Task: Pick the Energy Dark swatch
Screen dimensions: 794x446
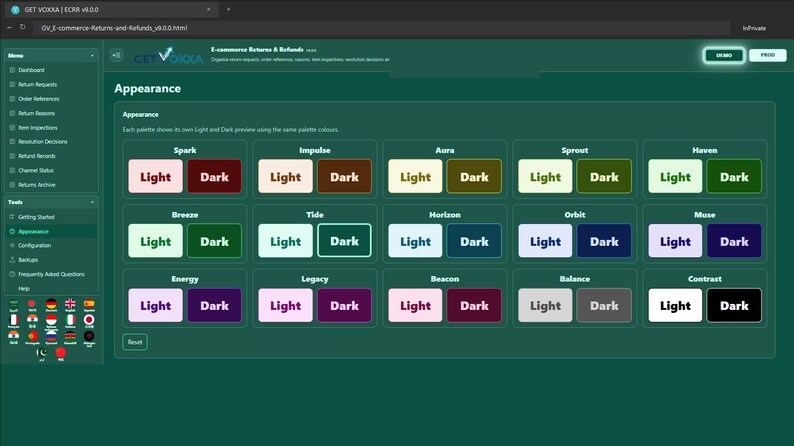Action: point(214,305)
